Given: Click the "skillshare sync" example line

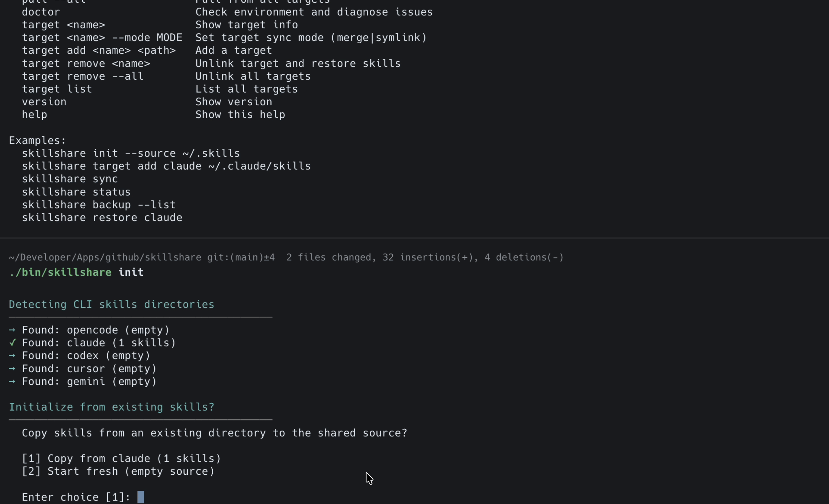Looking at the screenshot, I should [70, 179].
